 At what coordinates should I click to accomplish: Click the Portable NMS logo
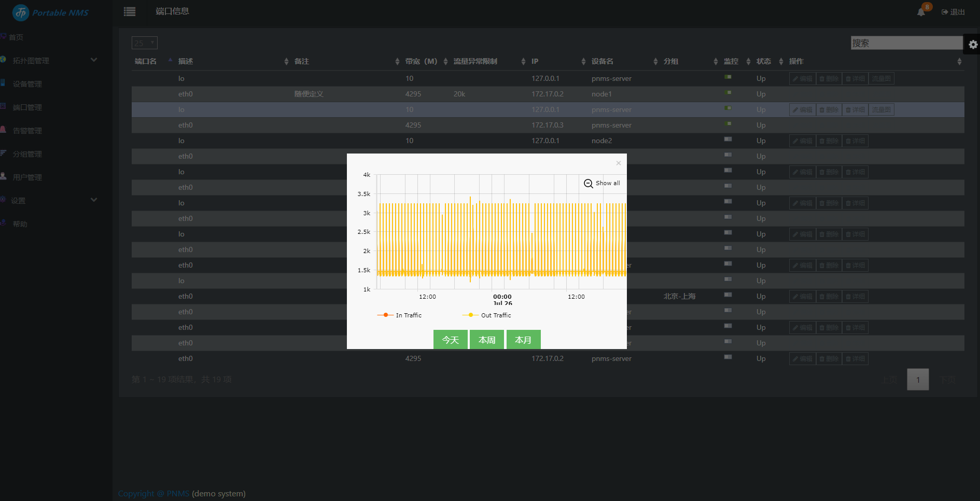(x=51, y=12)
